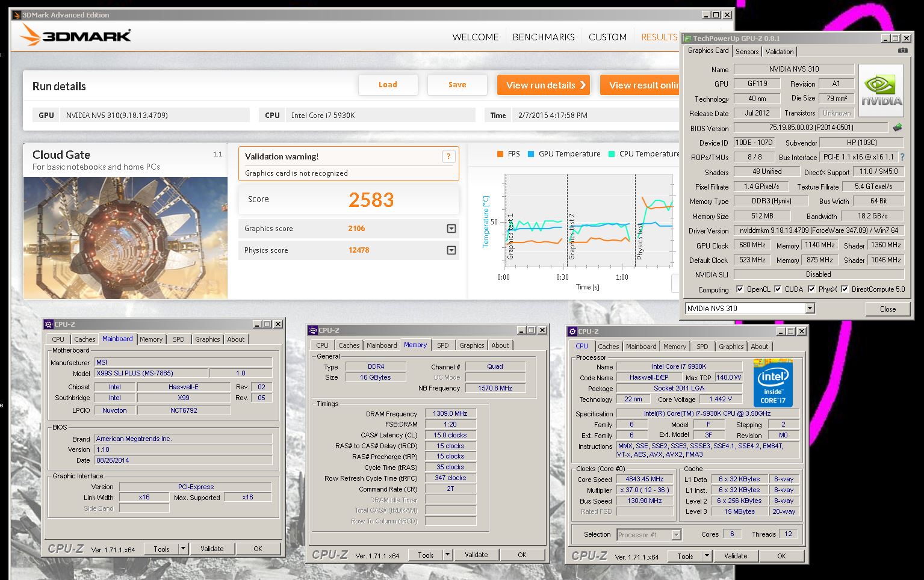Screen dimensions: 924x580
Task: Click the GPU-Z BIOS save chip icon
Action: tap(898, 128)
